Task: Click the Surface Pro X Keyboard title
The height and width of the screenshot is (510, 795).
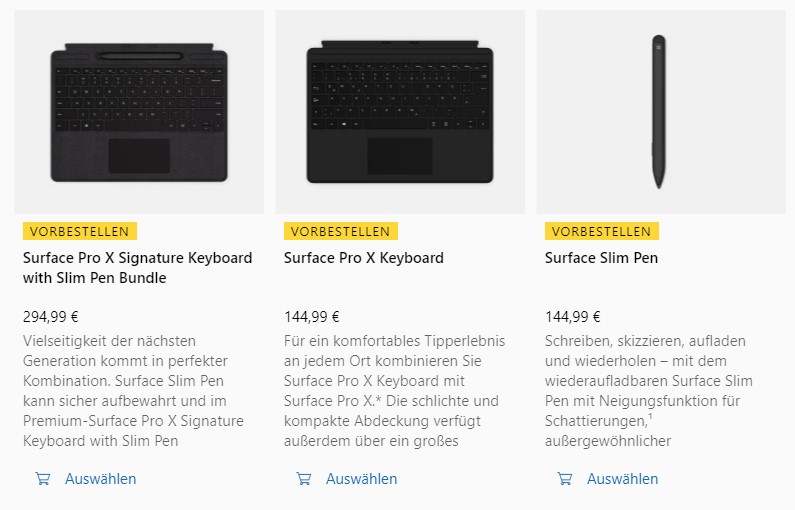Action: pos(364,258)
